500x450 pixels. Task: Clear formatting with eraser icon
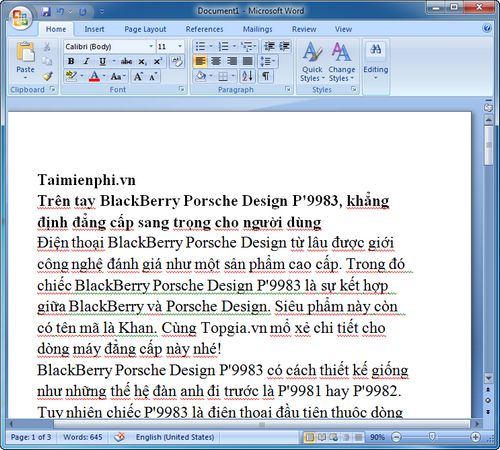click(x=177, y=61)
